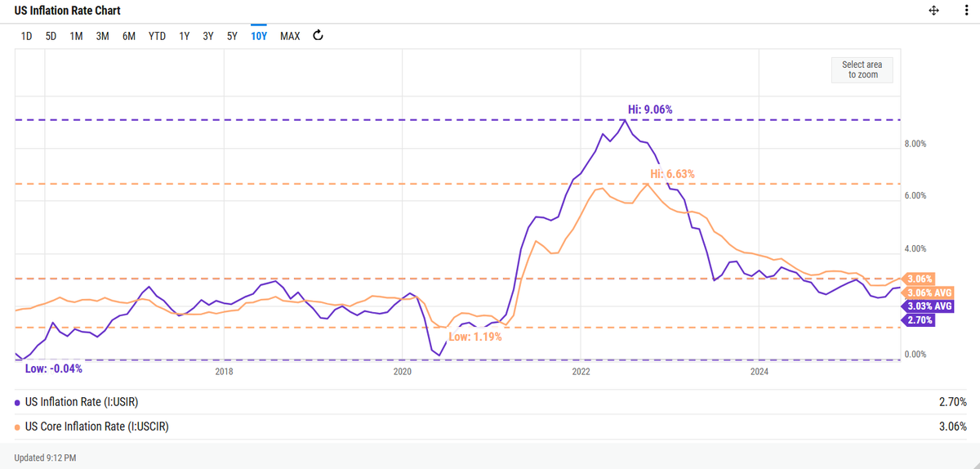Switch to the 1M range

pyautogui.click(x=76, y=36)
